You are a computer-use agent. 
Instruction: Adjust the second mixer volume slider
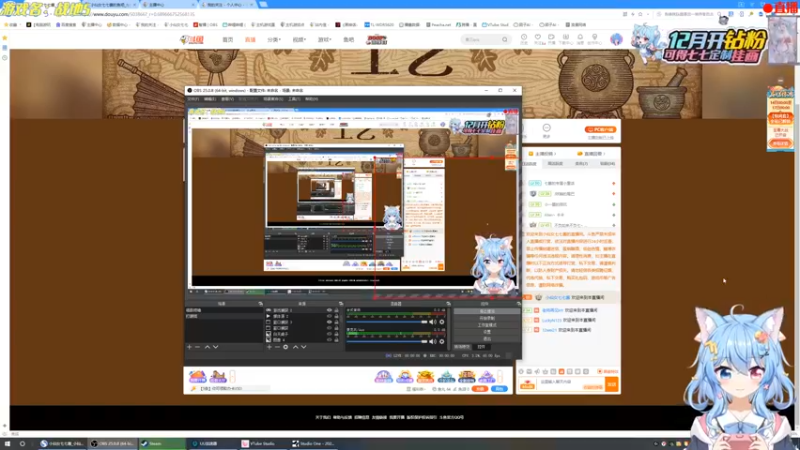387,342
